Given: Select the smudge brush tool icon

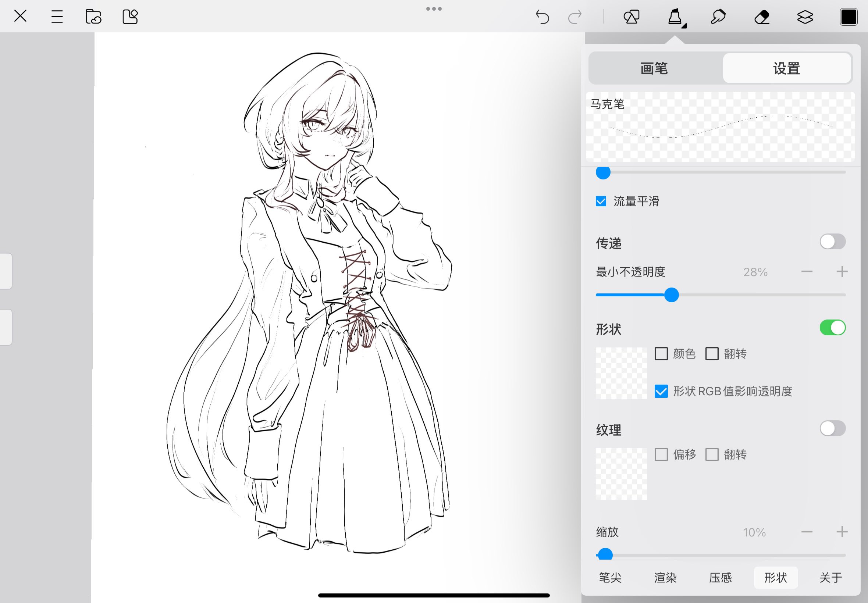Looking at the screenshot, I should click(718, 17).
